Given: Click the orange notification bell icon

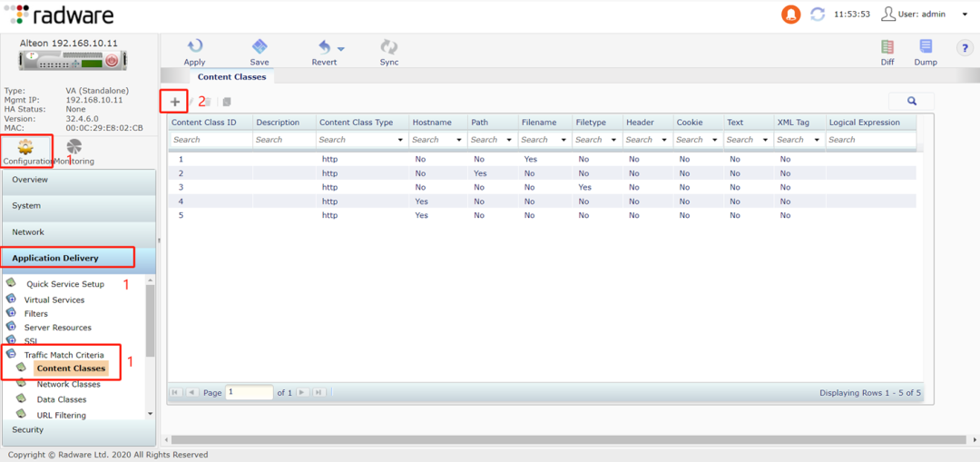Looking at the screenshot, I should point(791,15).
